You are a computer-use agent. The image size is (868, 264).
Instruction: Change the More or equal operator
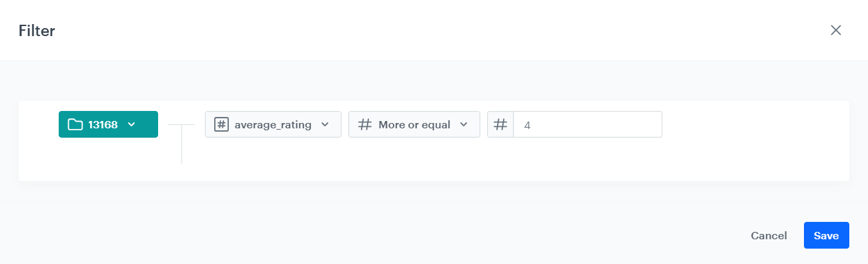pos(414,124)
